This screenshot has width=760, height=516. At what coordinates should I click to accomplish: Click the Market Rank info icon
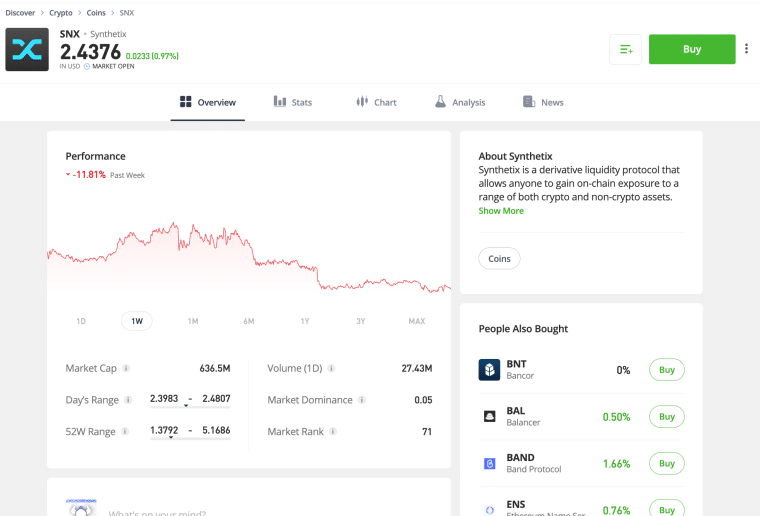[x=333, y=431]
